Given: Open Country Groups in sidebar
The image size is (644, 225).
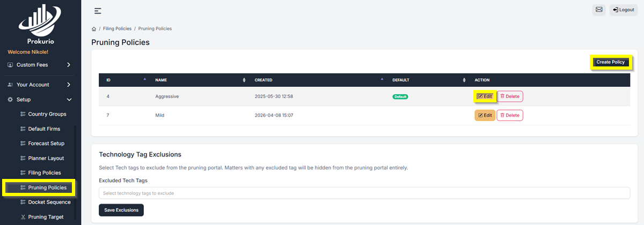Looking at the screenshot, I should (47, 114).
